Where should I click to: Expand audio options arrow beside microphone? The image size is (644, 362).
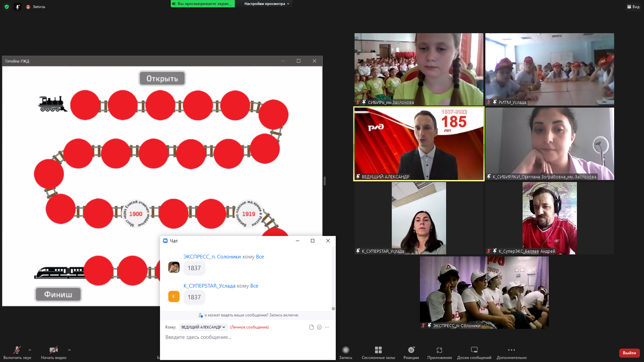(x=30, y=350)
